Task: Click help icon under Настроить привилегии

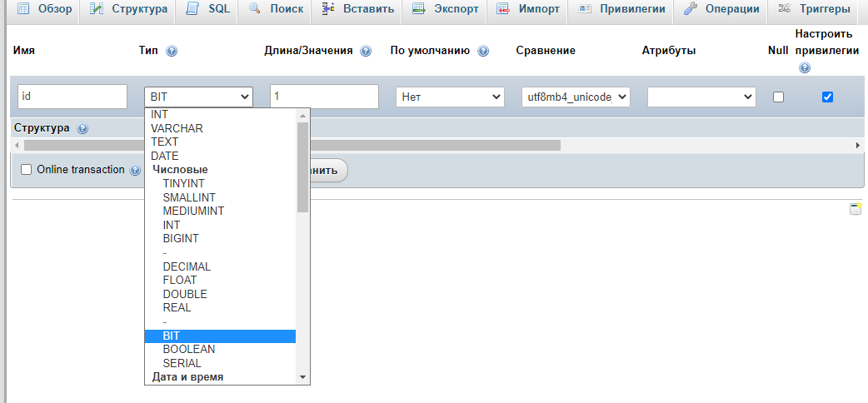Action: click(x=804, y=67)
